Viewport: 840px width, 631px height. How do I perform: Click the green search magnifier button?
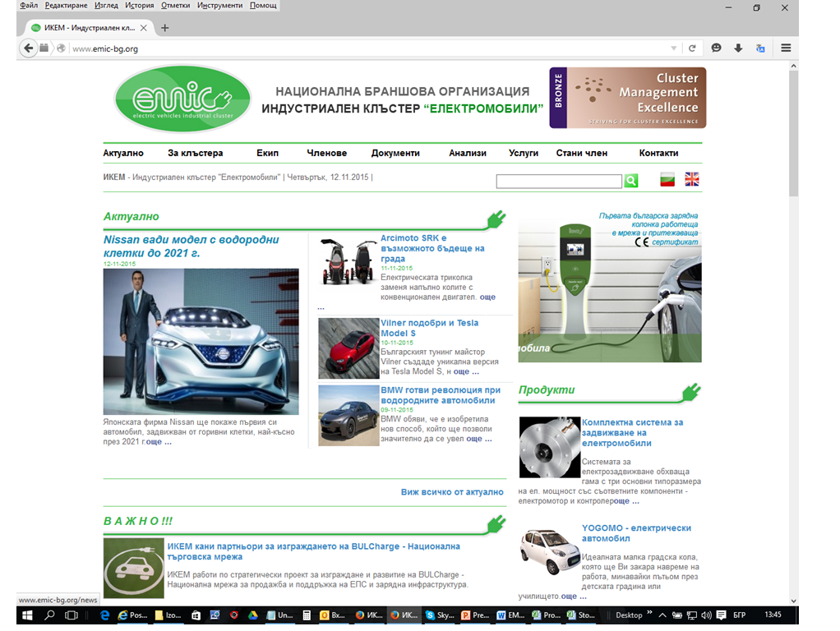click(x=631, y=181)
